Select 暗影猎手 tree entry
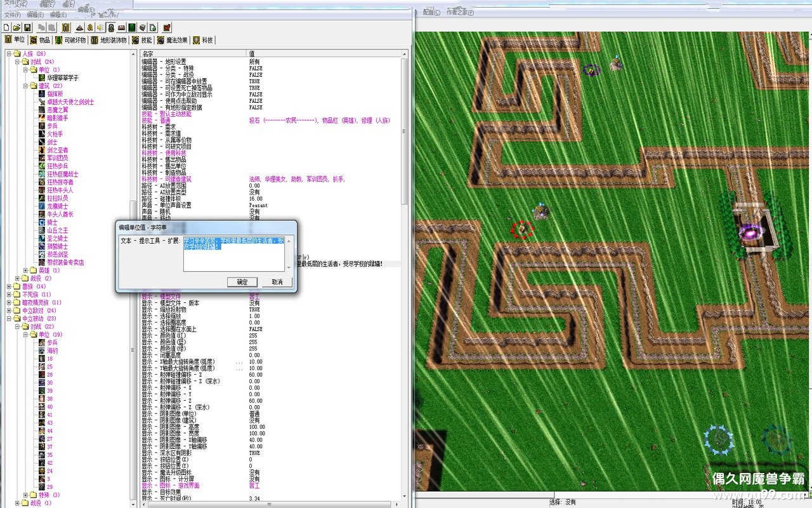 coord(57,117)
